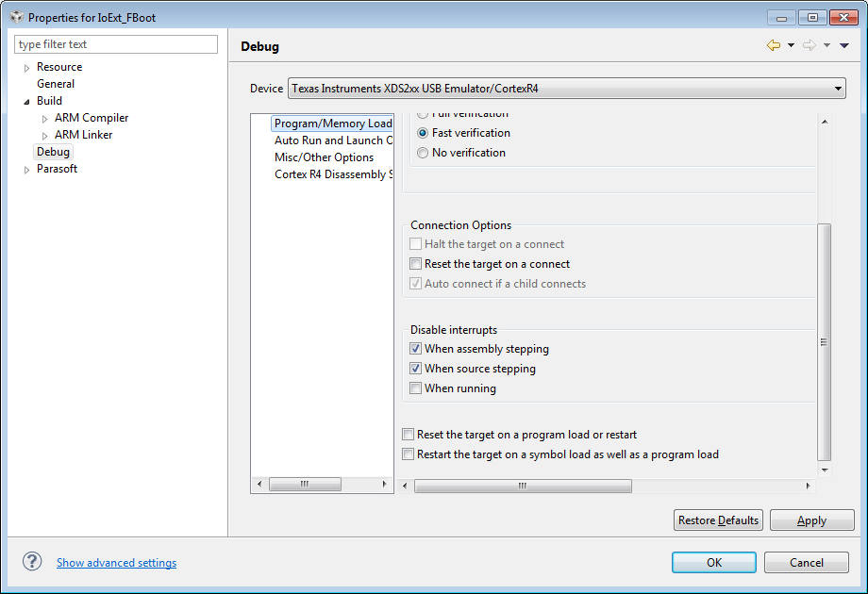The image size is (868, 594).
Task: Expand the Resource tree node
Action: coord(26,68)
